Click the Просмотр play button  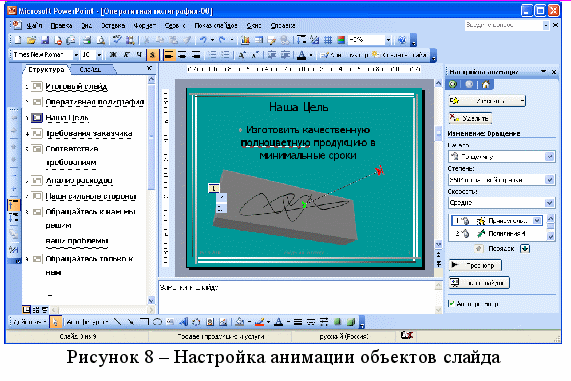(475, 265)
